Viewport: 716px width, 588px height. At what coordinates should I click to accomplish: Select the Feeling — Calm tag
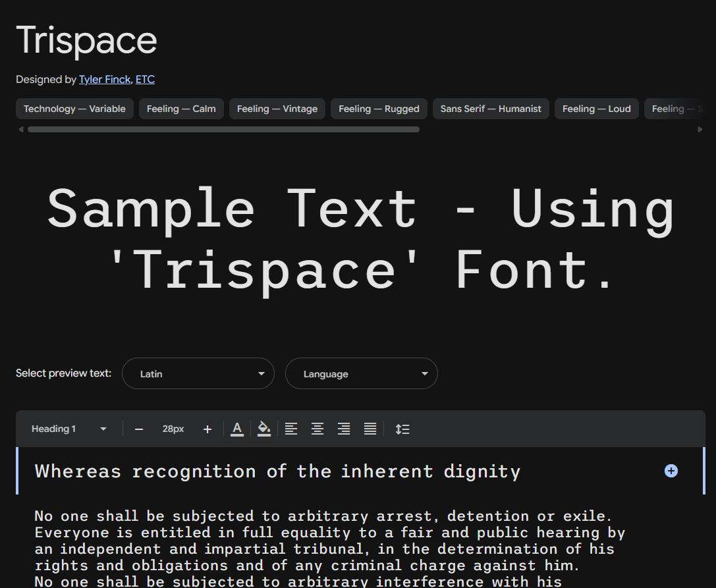pyautogui.click(x=181, y=109)
